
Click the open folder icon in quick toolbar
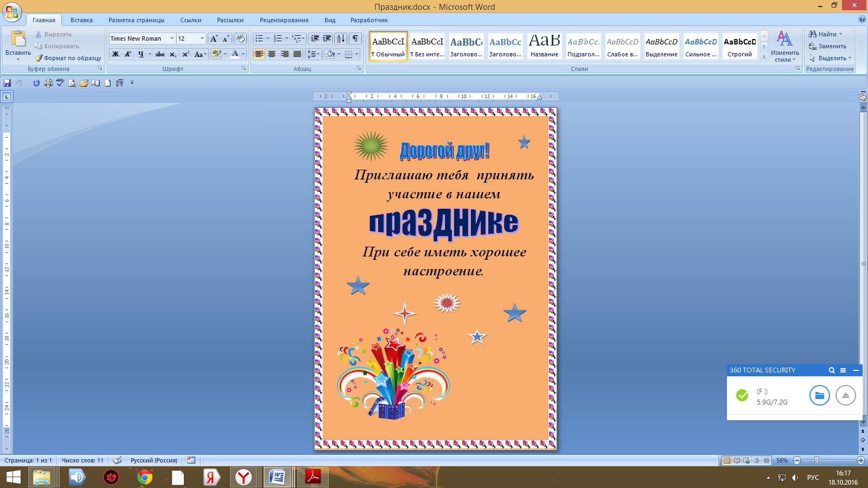point(84,83)
